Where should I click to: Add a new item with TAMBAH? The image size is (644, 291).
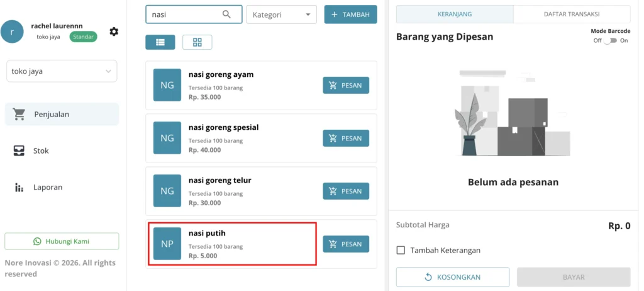click(x=350, y=14)
